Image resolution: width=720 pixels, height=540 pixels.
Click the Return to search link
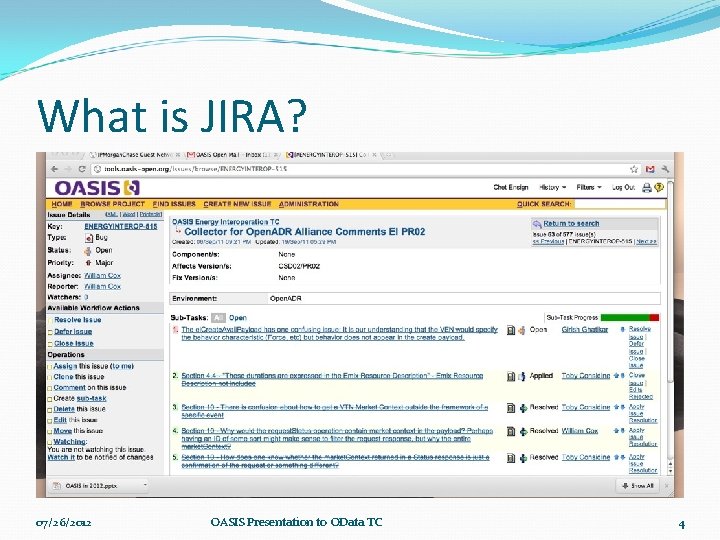point(571,224)
